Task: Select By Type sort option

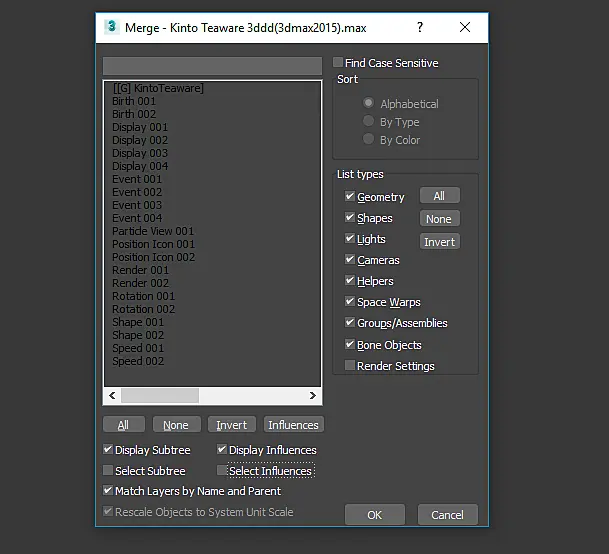Action: 368,121
